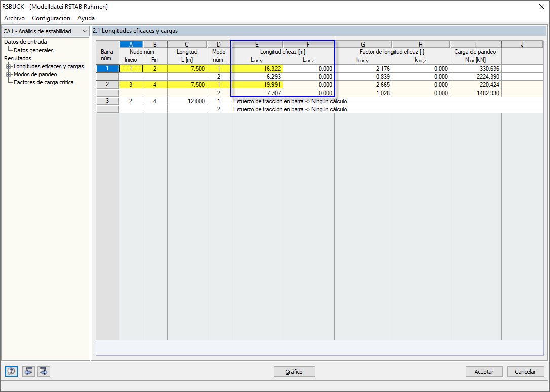This screenshot has height=392, width=550.
Task: Click cell with effective length 19.991
Action: tap(257, 85)
